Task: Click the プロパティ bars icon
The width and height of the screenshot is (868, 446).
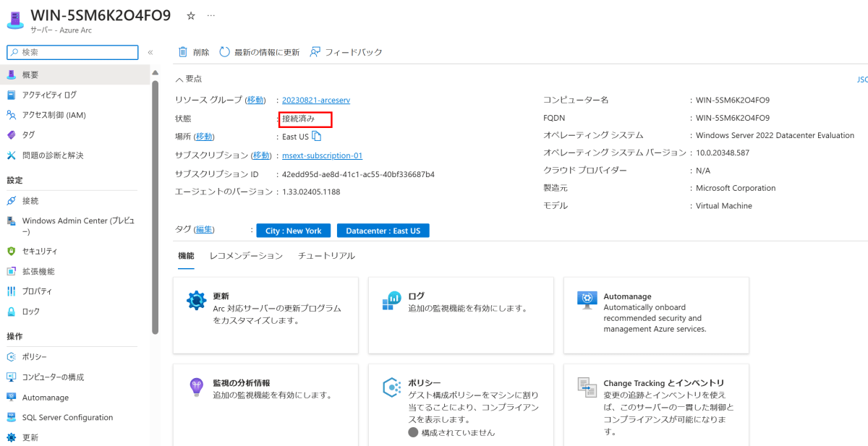Action: tap(11, 291)
